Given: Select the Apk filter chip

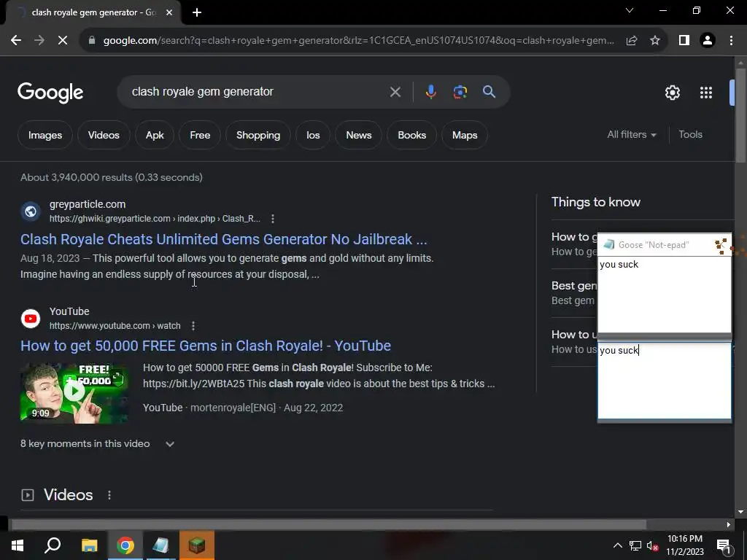Looking at the screenshot, I should click(x=155, y=135).
